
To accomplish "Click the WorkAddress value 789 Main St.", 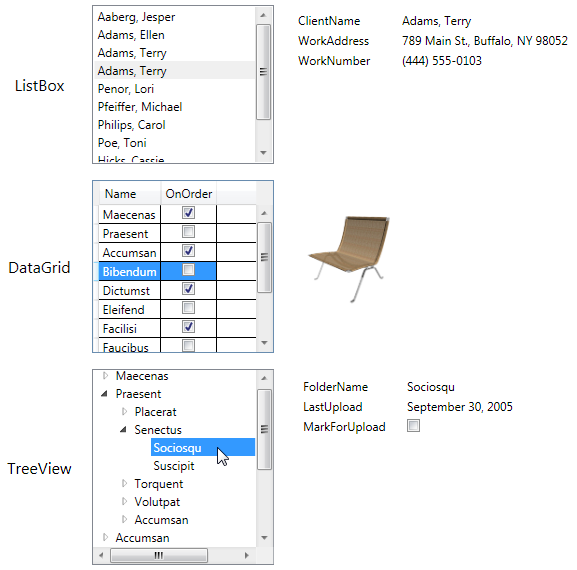I will pos(485,41).
